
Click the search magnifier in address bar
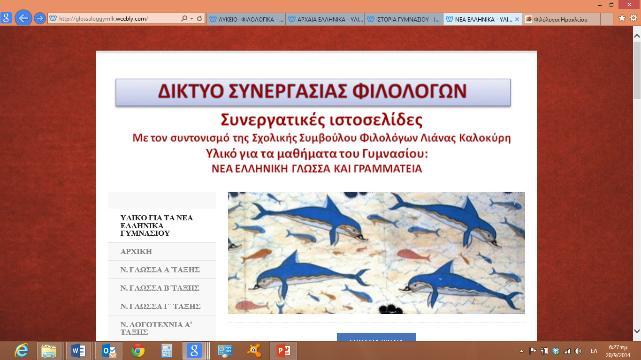pyautogui.click(x=184, y=18)
